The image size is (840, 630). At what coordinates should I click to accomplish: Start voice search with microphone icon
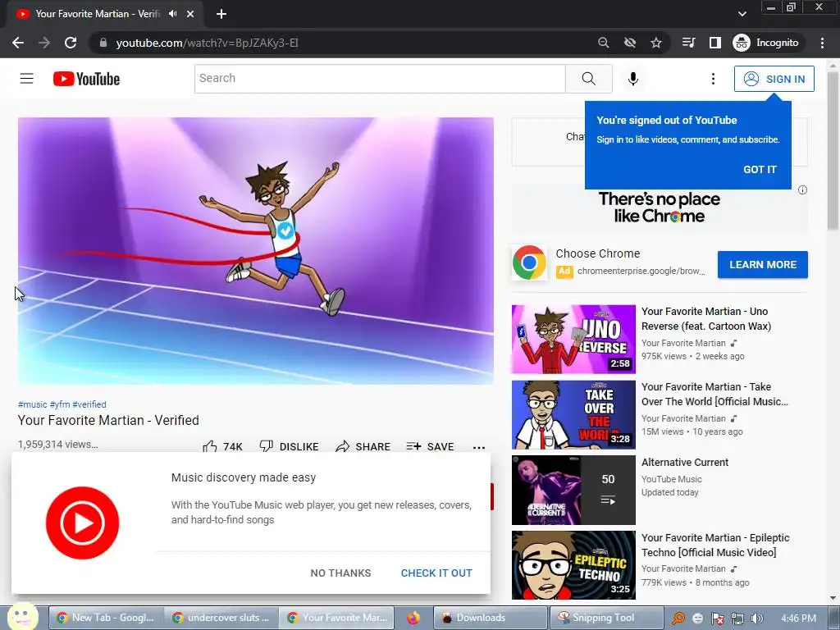tap(632, 79)
